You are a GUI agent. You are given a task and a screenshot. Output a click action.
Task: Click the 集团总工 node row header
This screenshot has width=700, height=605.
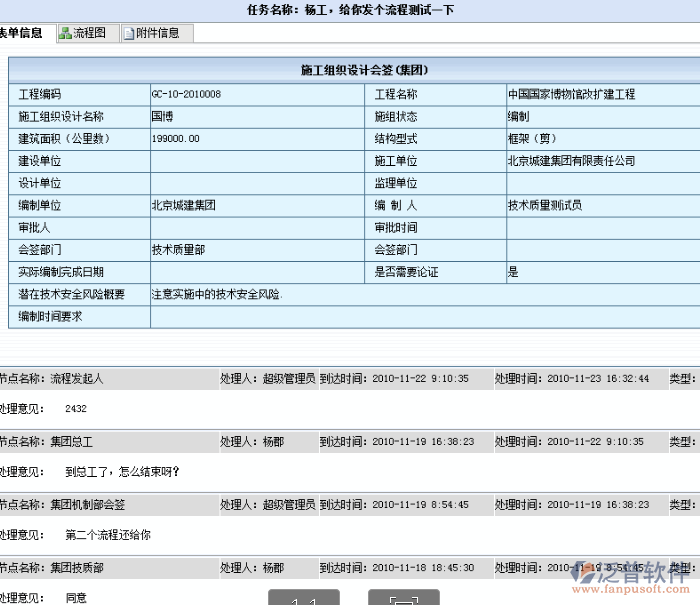pyautogui.click(x=70, y=441)
